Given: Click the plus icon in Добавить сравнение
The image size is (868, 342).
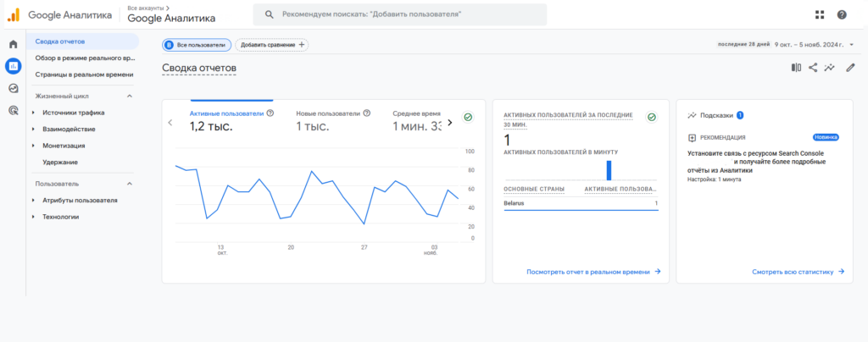Looking at the screenshot, I should (x=302, y=44).
